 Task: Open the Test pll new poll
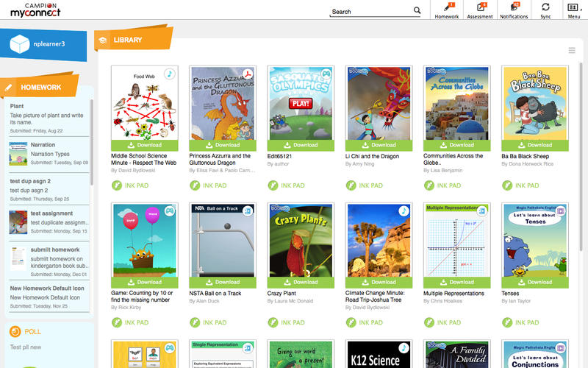(x=26, y=347)
